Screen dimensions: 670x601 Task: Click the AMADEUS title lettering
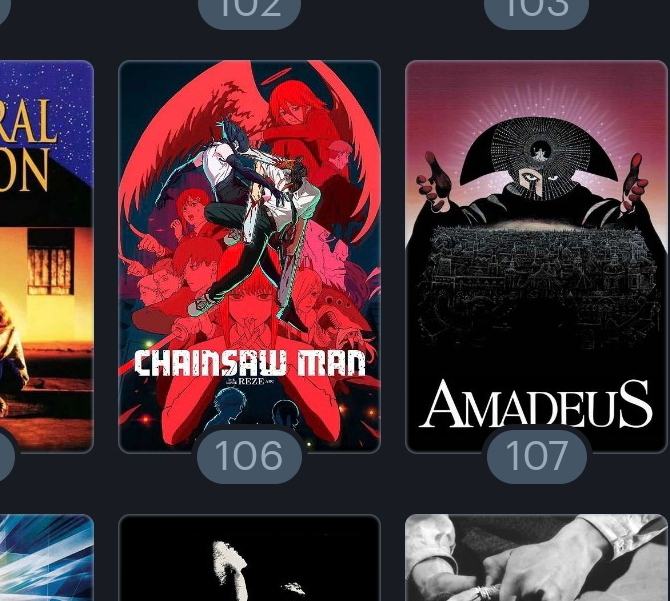[x=536, y=404]
